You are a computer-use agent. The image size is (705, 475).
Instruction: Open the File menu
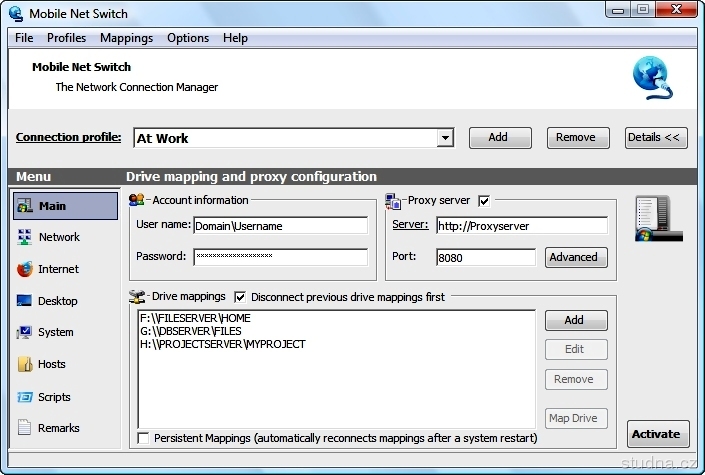pos(24,38)
